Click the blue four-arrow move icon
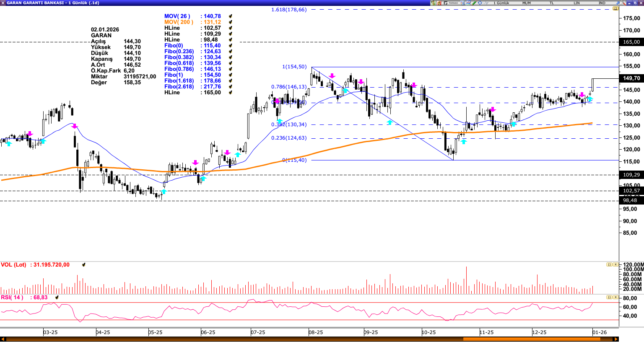644x342 pixels. 480,3
